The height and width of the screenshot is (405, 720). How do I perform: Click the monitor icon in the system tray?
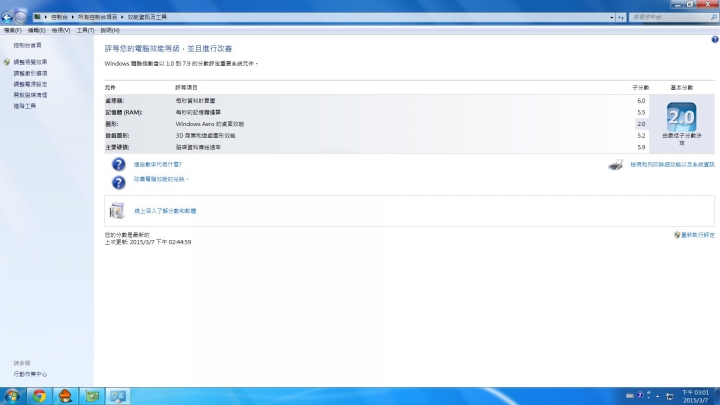coord(669,396)
